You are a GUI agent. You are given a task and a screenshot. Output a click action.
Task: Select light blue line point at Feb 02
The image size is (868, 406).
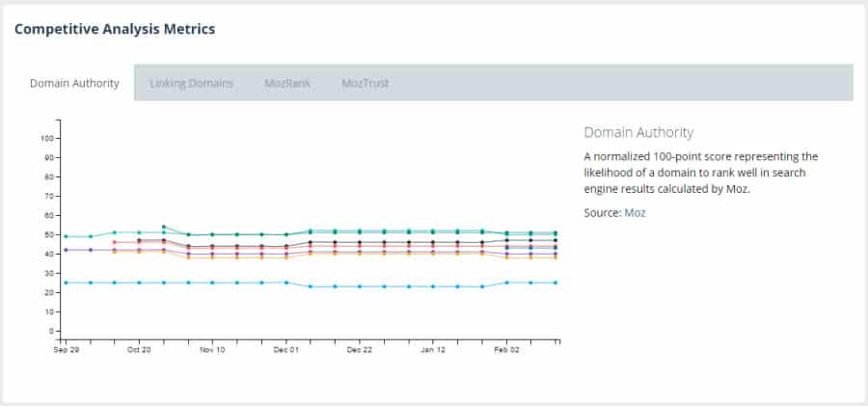506,283
